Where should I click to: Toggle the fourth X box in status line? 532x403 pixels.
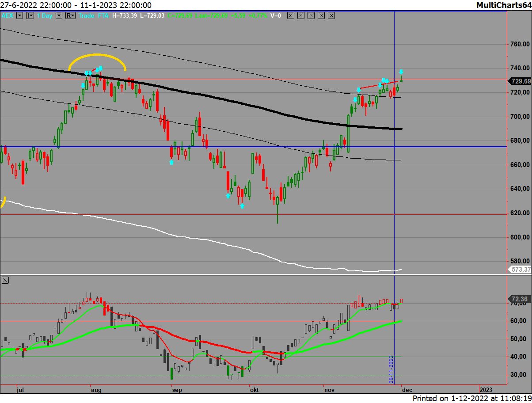[321, 16]
